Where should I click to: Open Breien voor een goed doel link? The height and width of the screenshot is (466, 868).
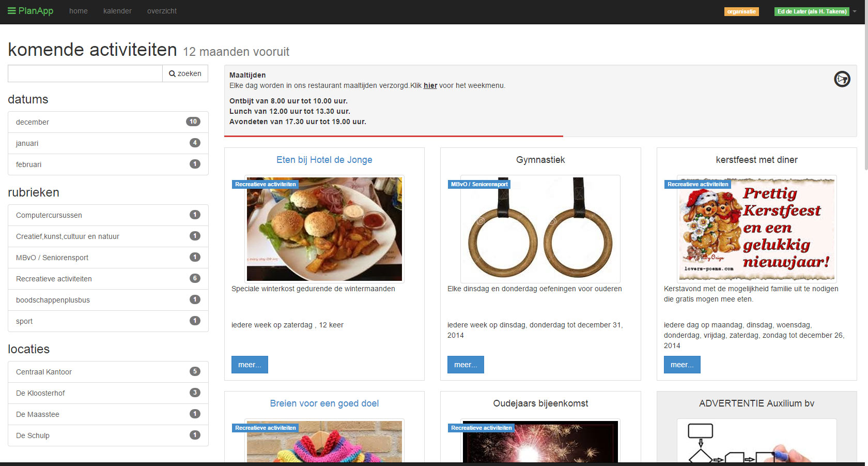coord(324,403)
